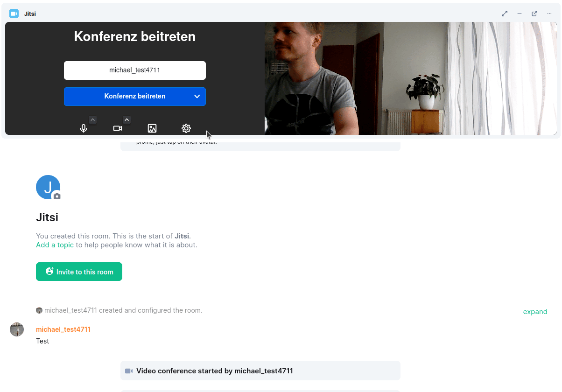Click the Jitsi widget video camera icon in header
The image size is (562, 392).
[14, 14]
